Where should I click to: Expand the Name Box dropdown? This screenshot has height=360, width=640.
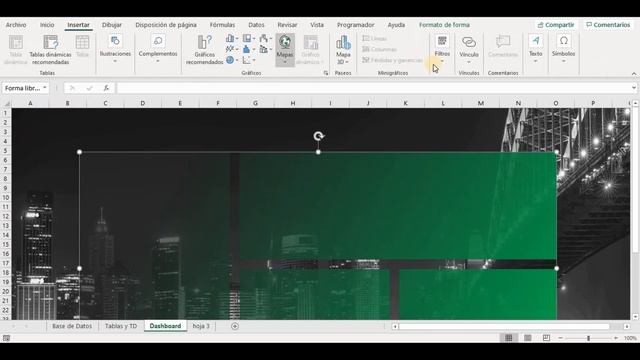click(44, 88)
